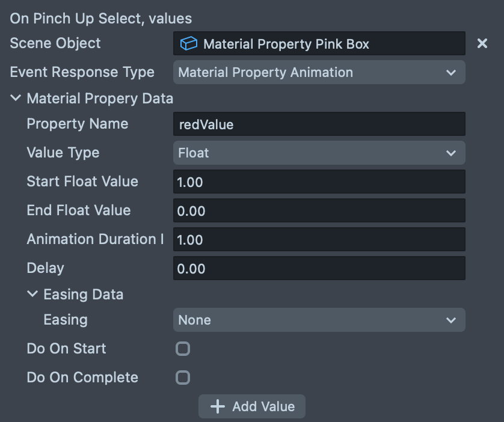
Task: Open the Event Response Type dropdown
Action: click(x=319, y=73)
